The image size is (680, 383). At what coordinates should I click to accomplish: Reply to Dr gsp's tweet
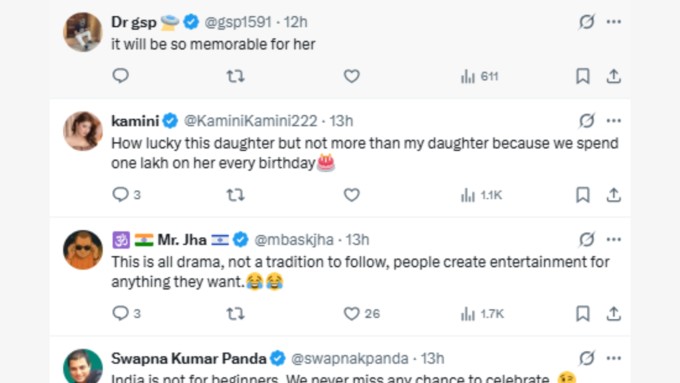click(121, 76)
